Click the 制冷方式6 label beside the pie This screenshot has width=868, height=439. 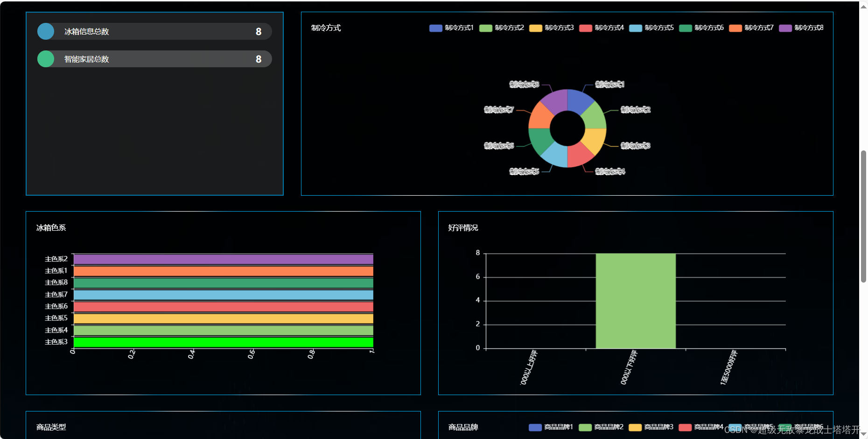(x=499, y=146)
